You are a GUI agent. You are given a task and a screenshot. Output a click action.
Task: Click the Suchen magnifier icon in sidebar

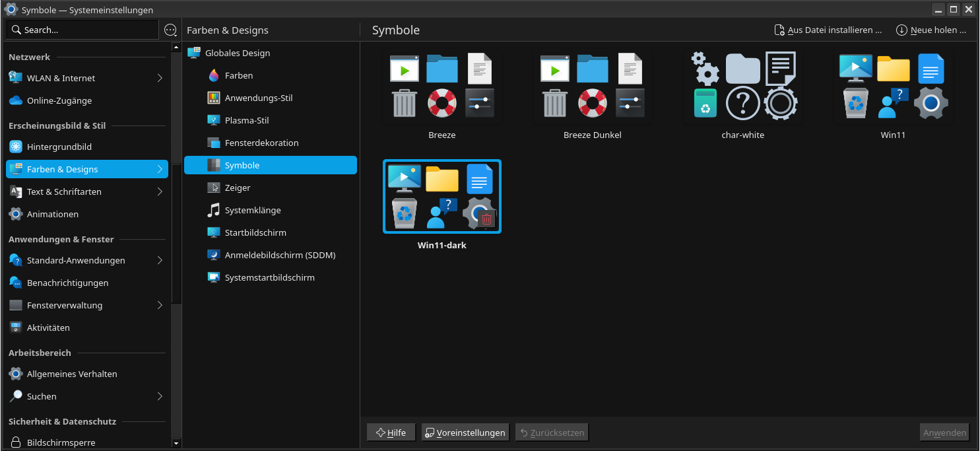(x=16, y=396)
